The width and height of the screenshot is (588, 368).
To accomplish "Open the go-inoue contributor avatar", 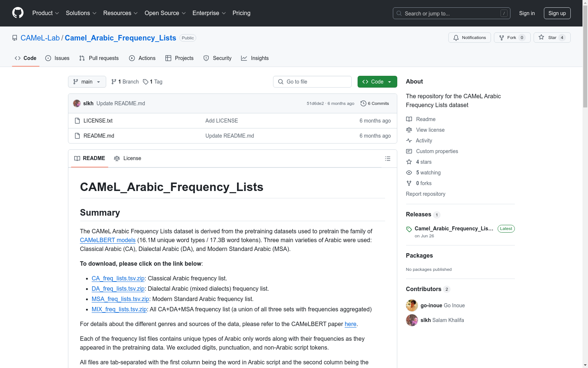I will pyautogui.click(x=412, y=305).
